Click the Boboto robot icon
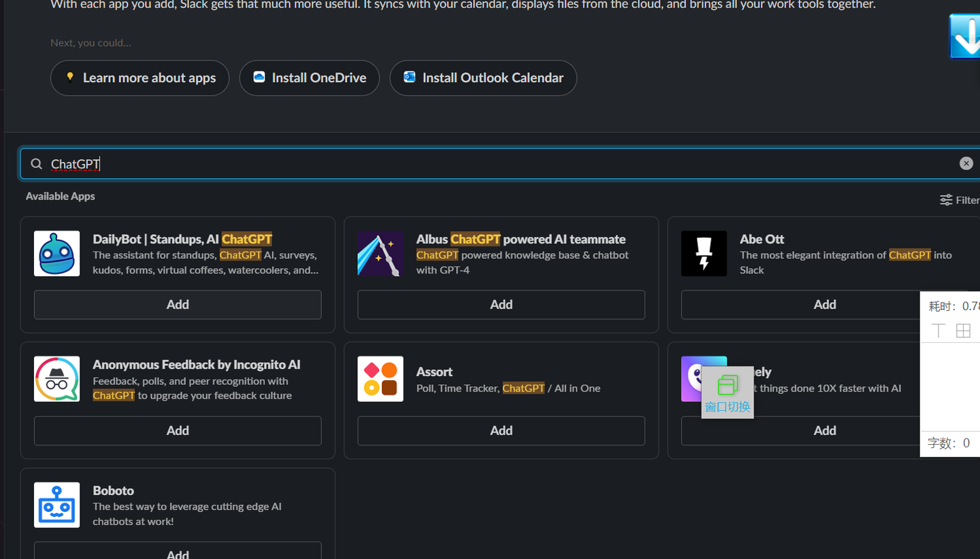980x559 pixels. [56, 505]
